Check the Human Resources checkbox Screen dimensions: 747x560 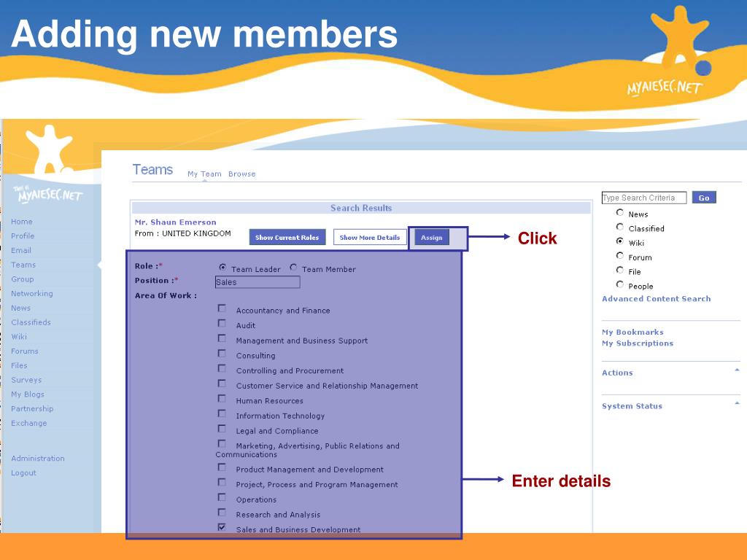pos(222,399)
